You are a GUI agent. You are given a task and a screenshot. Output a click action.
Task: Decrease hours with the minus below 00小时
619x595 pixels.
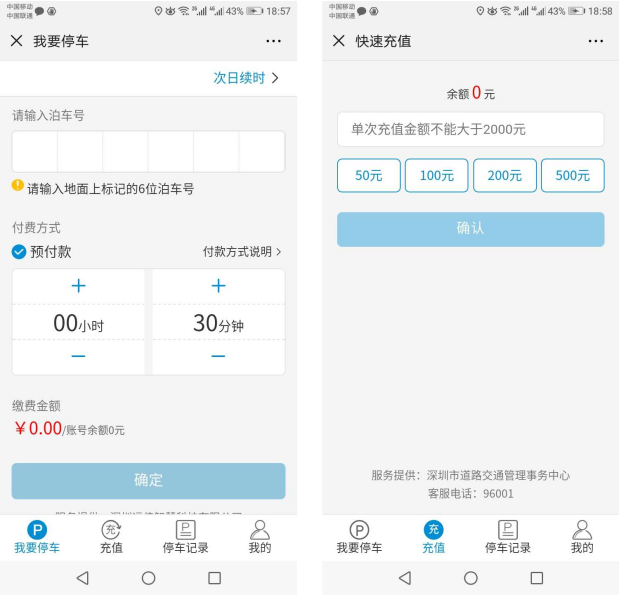point(79,356)
